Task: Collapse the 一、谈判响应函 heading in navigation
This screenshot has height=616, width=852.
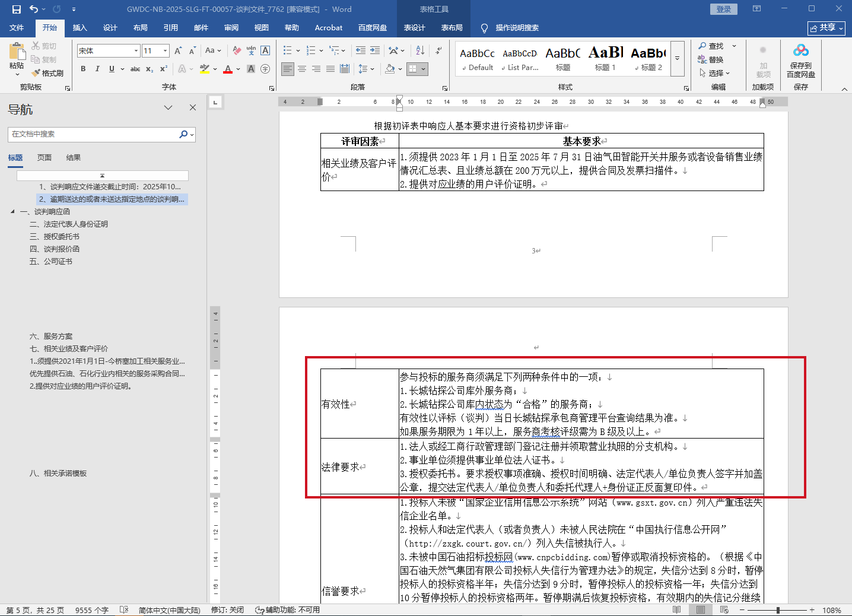Action: coord(13,211)
